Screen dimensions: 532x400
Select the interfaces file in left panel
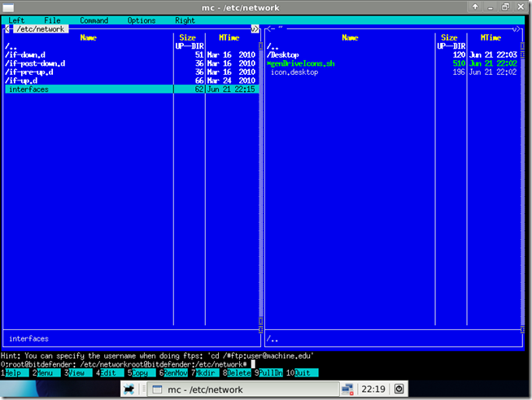coord(132,89)
